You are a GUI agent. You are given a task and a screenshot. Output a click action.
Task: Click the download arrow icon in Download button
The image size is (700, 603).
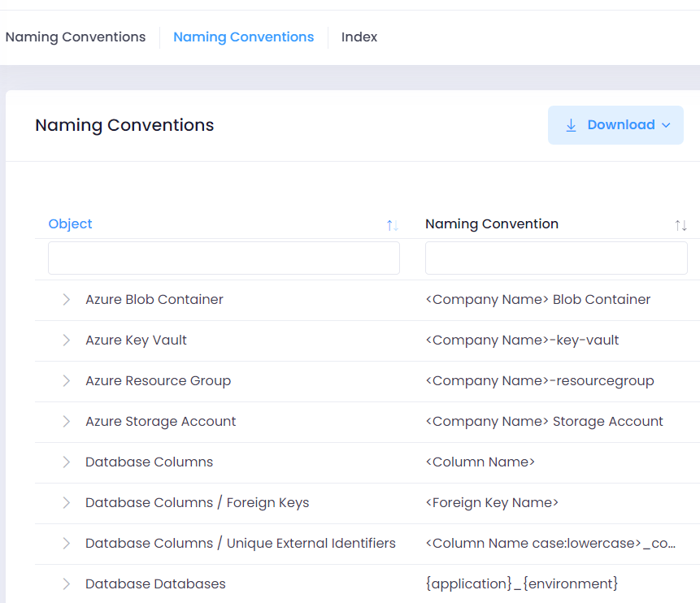click(x=569, y=124)
